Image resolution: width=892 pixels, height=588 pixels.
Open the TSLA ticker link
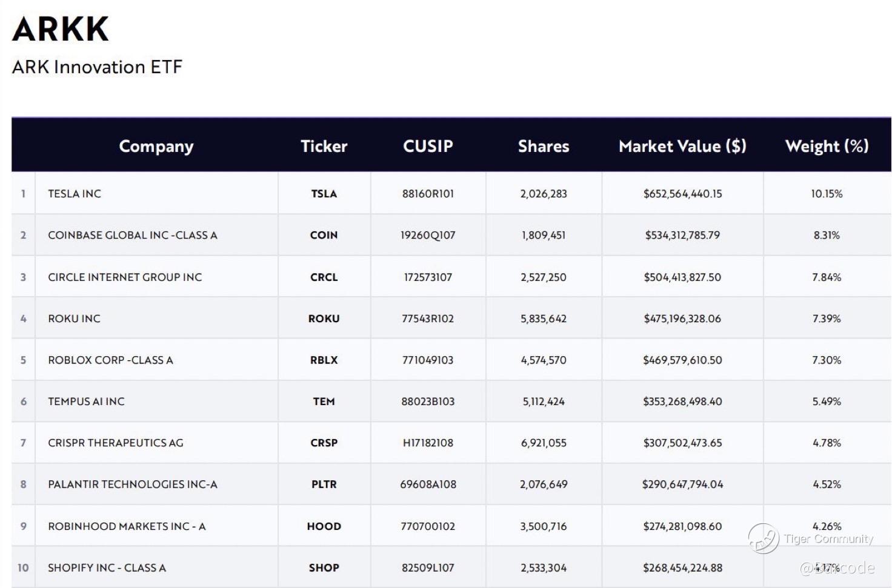coord(324,194)
